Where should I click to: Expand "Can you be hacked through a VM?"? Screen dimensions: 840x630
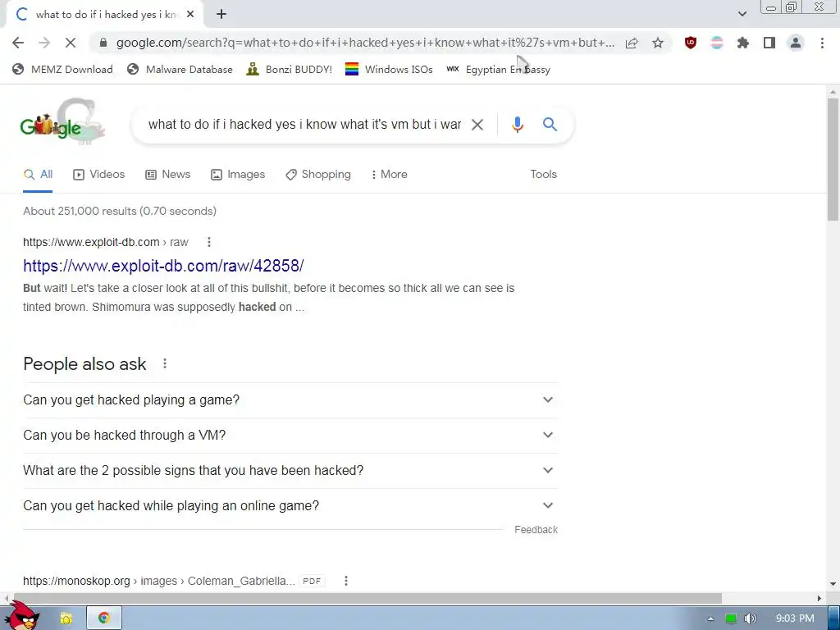click(290, 436)
